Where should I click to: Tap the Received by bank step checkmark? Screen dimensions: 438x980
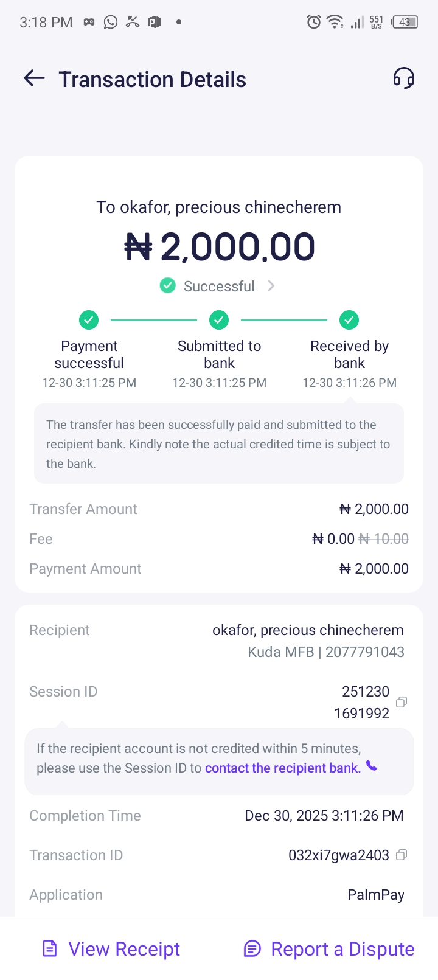click(x=349, y=319)
